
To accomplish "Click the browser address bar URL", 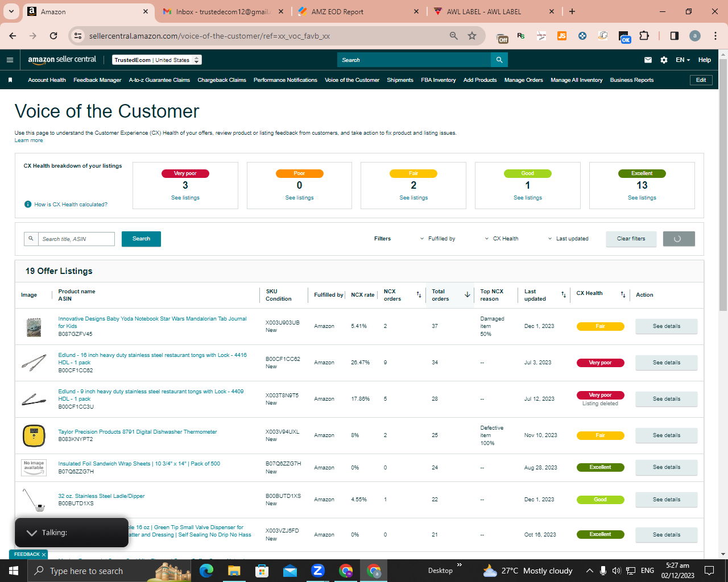I will (209, 36).
